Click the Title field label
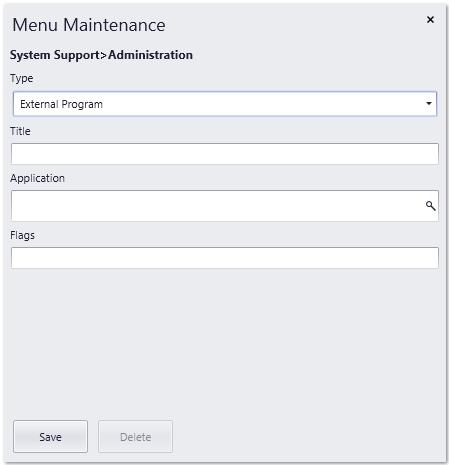Viewport: 449px width, 465px height. point(20,131)
